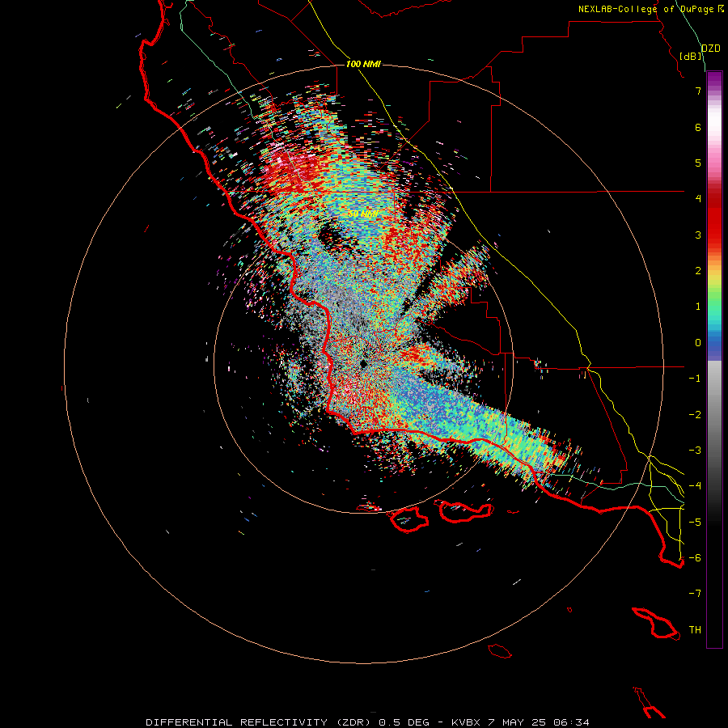Click the "50 NMI" range ring label
This screenshot has width=728, height=728.
pyautogui.click(x=363, y=214)
